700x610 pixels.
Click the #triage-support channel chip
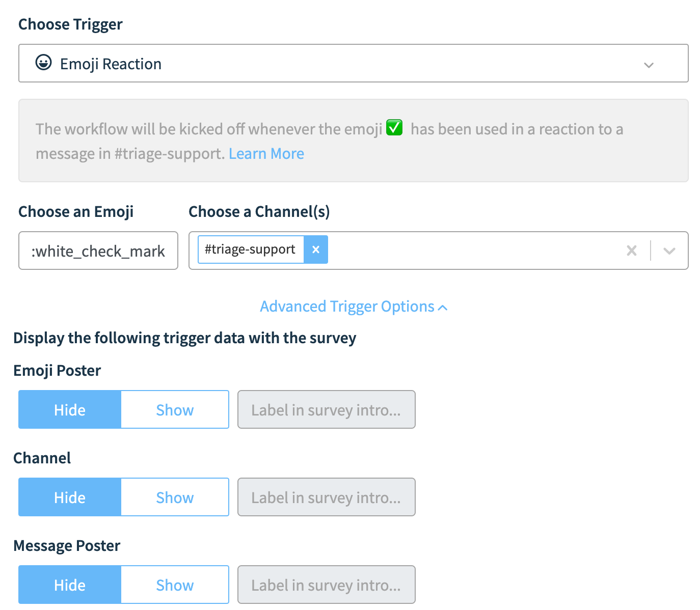click(x=250, y=249)
